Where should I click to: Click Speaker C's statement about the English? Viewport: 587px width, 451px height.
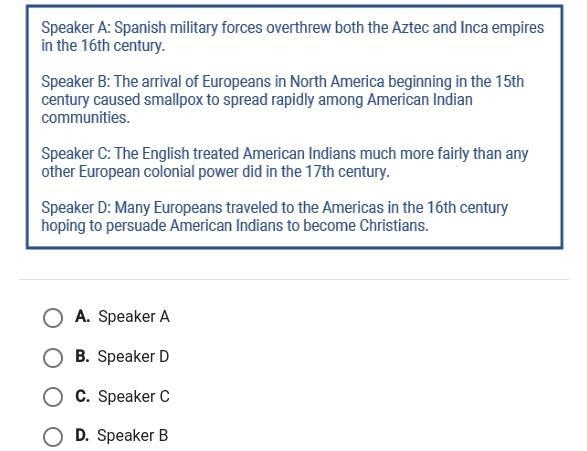pos(285,162)
